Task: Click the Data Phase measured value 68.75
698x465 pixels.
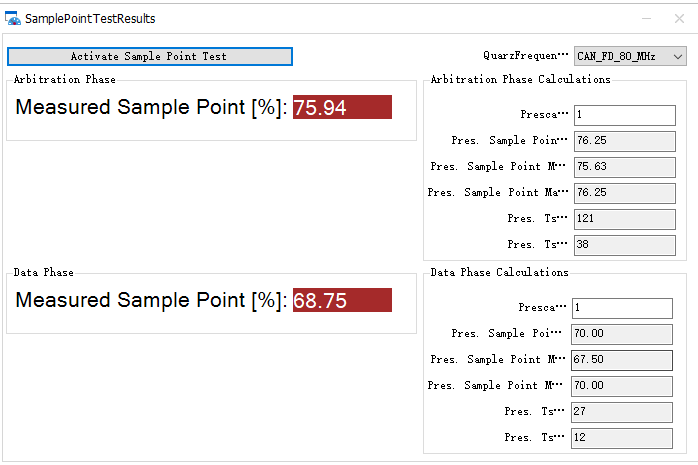Action: point(342,301)
